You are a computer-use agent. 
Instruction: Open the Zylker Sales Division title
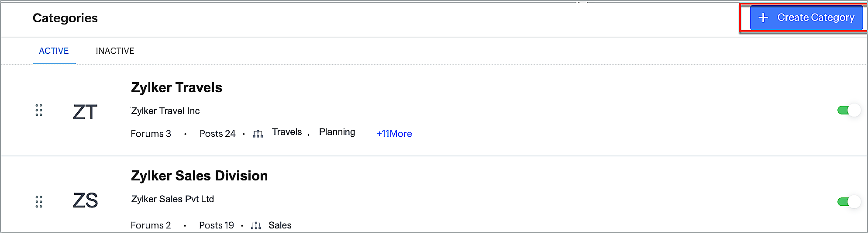pos(199,176)
